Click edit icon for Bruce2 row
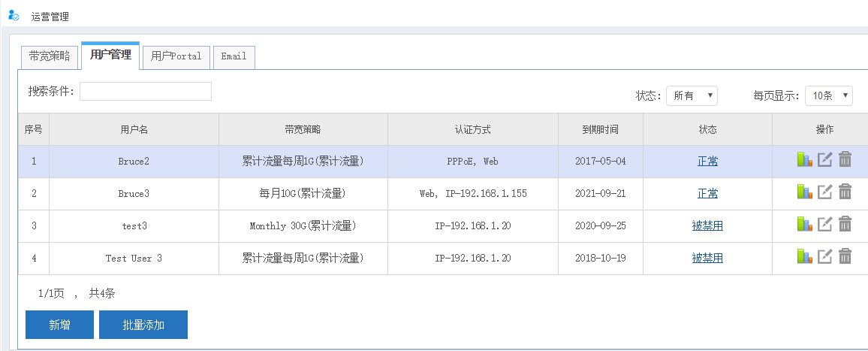 coord(824,160)
